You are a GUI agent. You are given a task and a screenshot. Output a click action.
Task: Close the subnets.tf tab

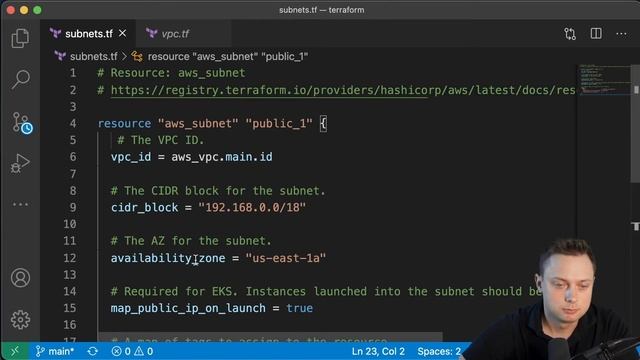(122, 33)
